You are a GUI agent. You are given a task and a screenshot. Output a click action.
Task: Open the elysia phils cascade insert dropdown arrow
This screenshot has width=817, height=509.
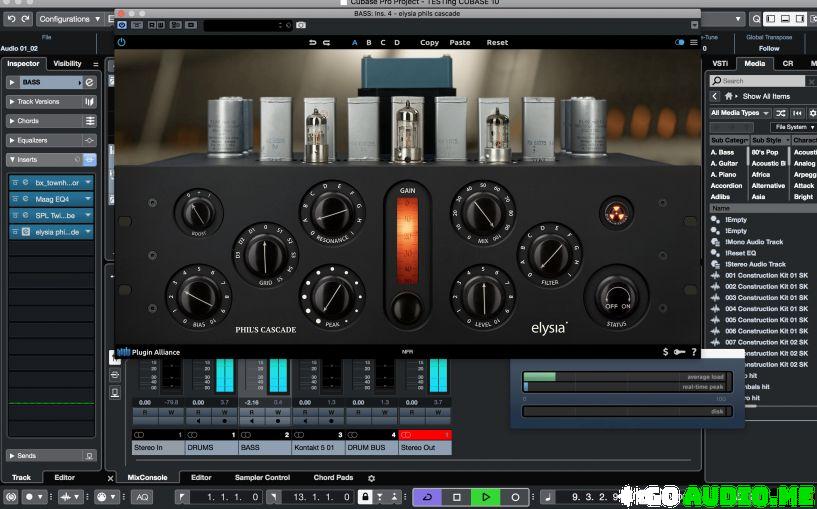88,232
